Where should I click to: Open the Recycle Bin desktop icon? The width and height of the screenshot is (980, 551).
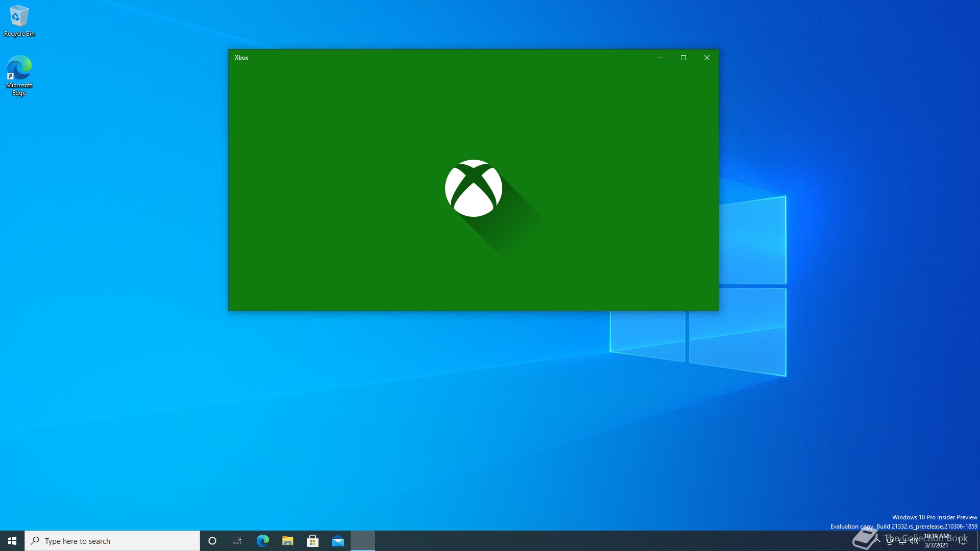coord(19,21)
